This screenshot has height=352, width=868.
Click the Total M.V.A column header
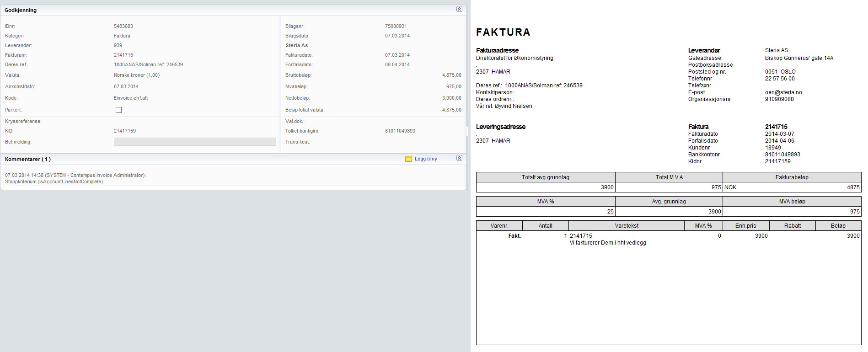pyautogui.click(x=669, y=177)
